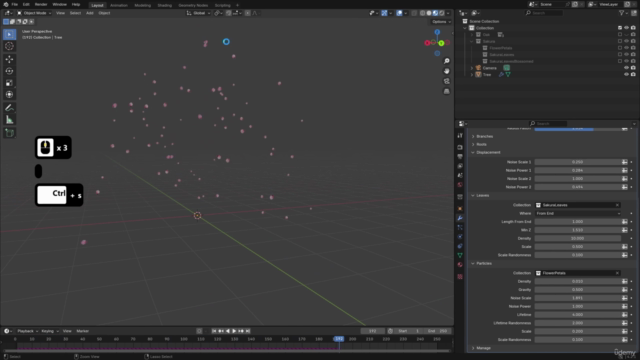Switch to the Geometry Nodes workspace tab
This screenshot has width=640, height=360.
(193, 5)
